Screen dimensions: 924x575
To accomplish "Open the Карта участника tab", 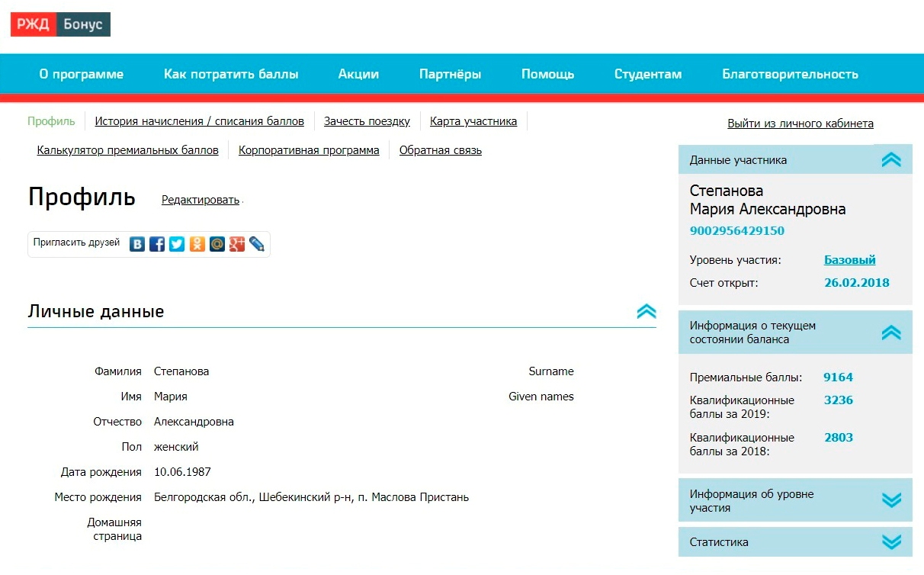I will (473, 121).
